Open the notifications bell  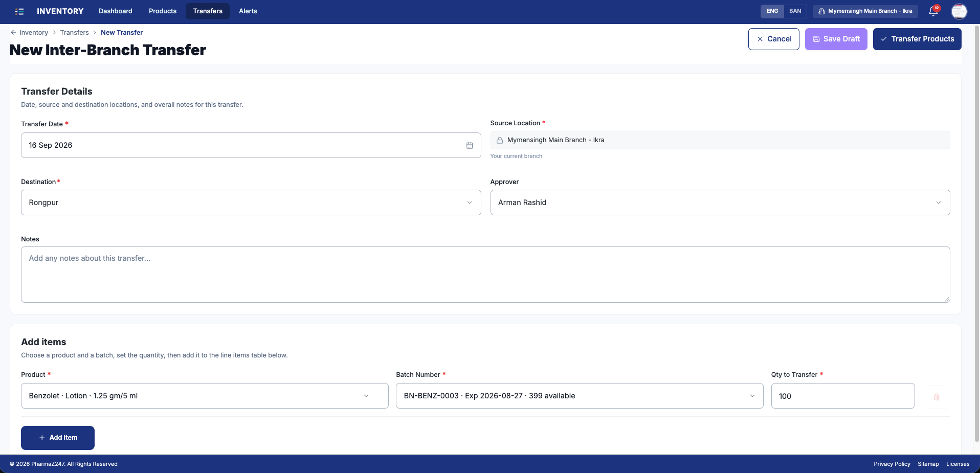click(933, 11)
